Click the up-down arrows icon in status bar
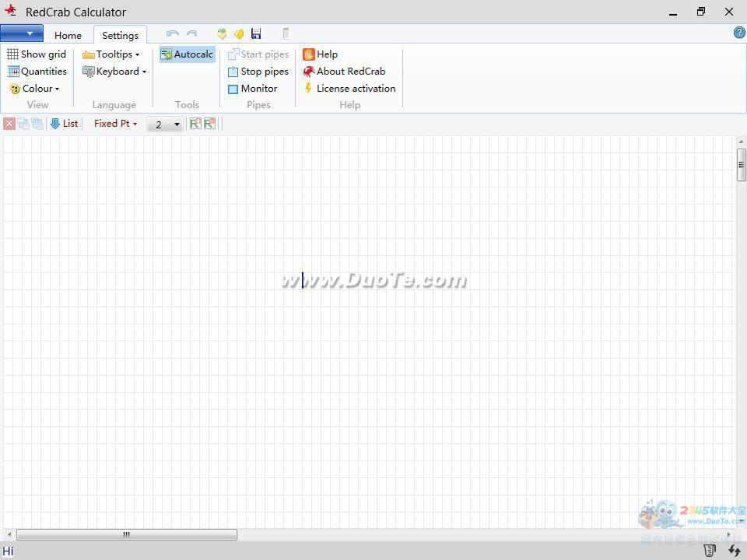This screenshot has height=560, width=747. [x=735, y=551]
